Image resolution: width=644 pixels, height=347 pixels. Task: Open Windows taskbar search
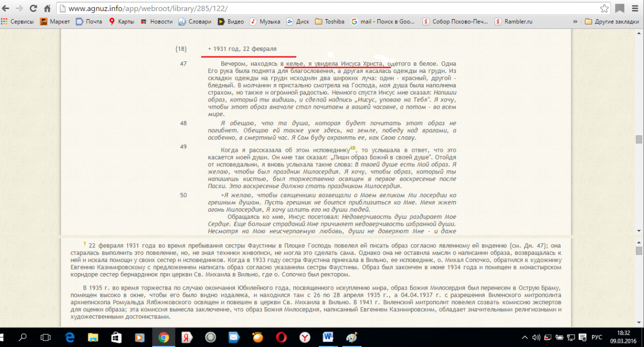24,337
